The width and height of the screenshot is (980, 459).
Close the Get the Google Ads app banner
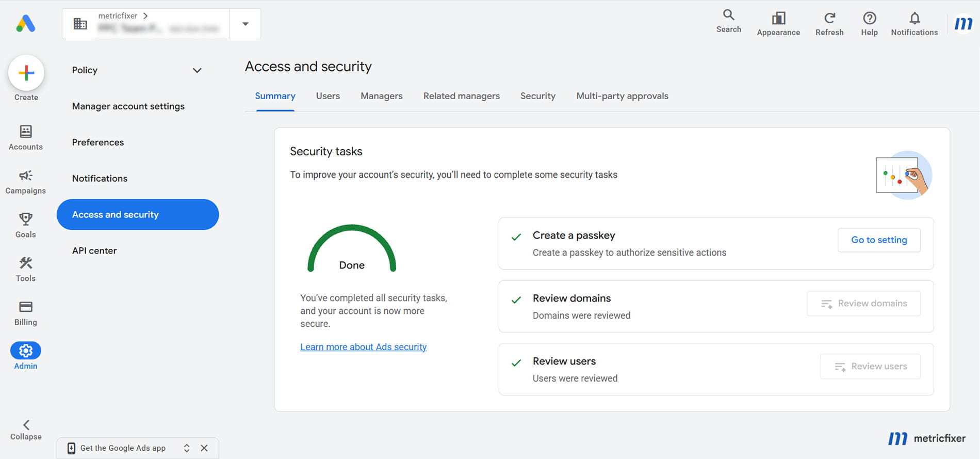(204, 448)
